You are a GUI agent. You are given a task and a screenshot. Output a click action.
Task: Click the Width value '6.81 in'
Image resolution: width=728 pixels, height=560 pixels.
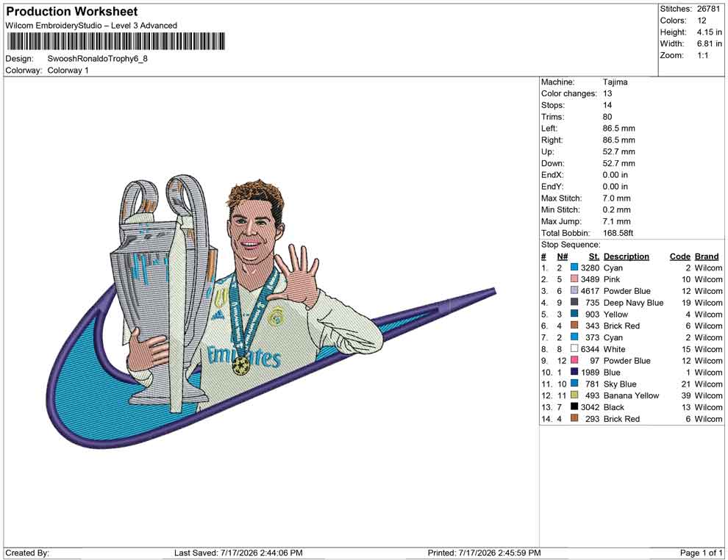(x=709, y=43)
